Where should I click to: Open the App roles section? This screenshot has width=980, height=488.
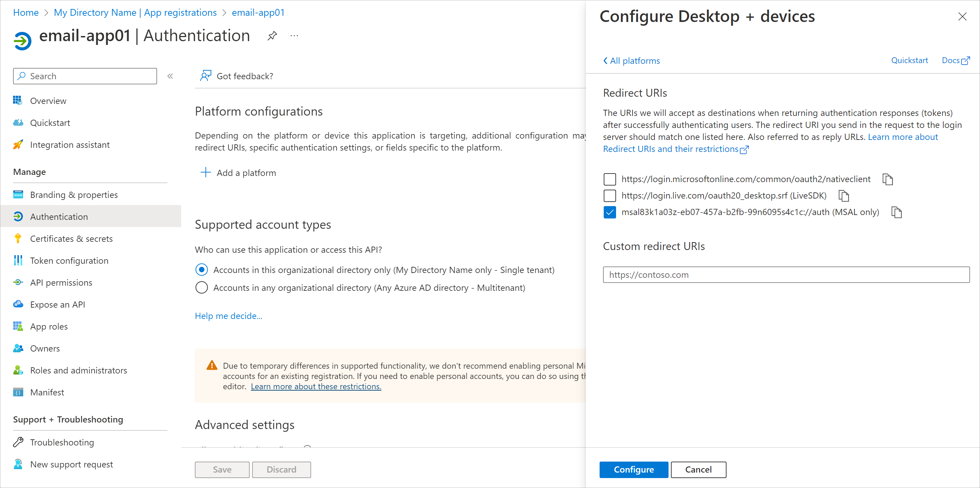click(49, 326)
